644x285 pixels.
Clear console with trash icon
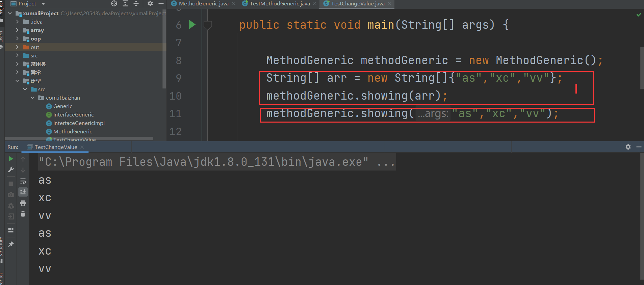pyautogui.click(x=23, y=214)
